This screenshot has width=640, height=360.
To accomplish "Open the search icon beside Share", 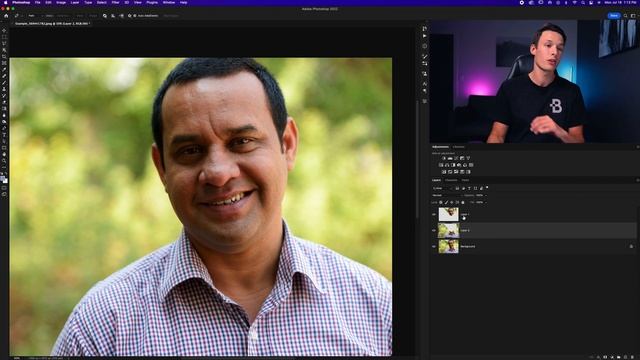I will pyautogui.click(x=625, y=16).
